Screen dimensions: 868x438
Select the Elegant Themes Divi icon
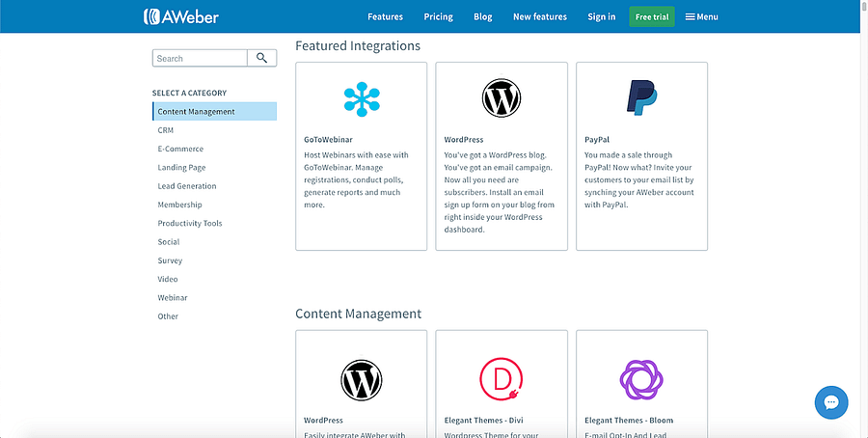[x=502, y=379]
